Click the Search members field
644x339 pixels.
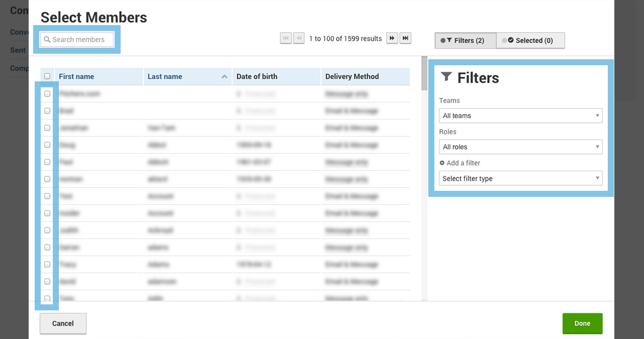point(77,40)
